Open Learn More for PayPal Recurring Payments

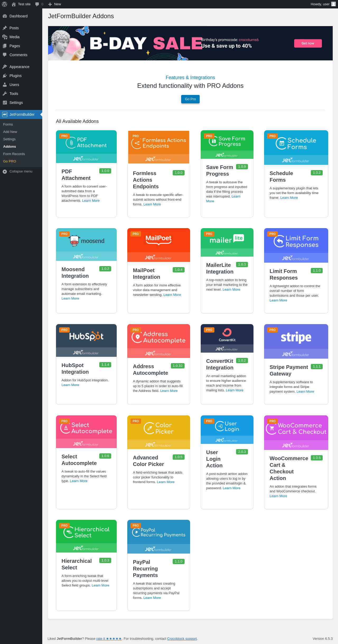pyautogui.click(x=152, y=598)
